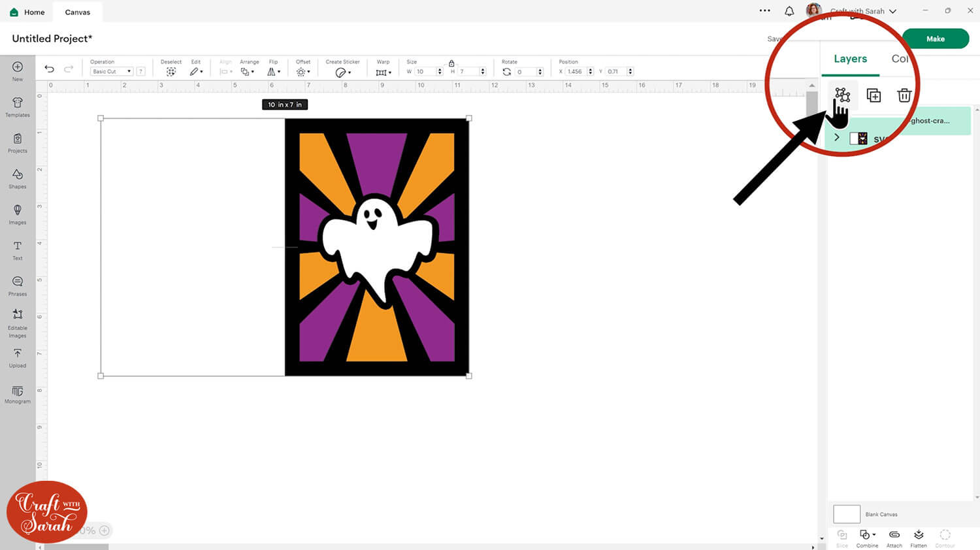Delete the selected layer with trash icon

[904, 95]
